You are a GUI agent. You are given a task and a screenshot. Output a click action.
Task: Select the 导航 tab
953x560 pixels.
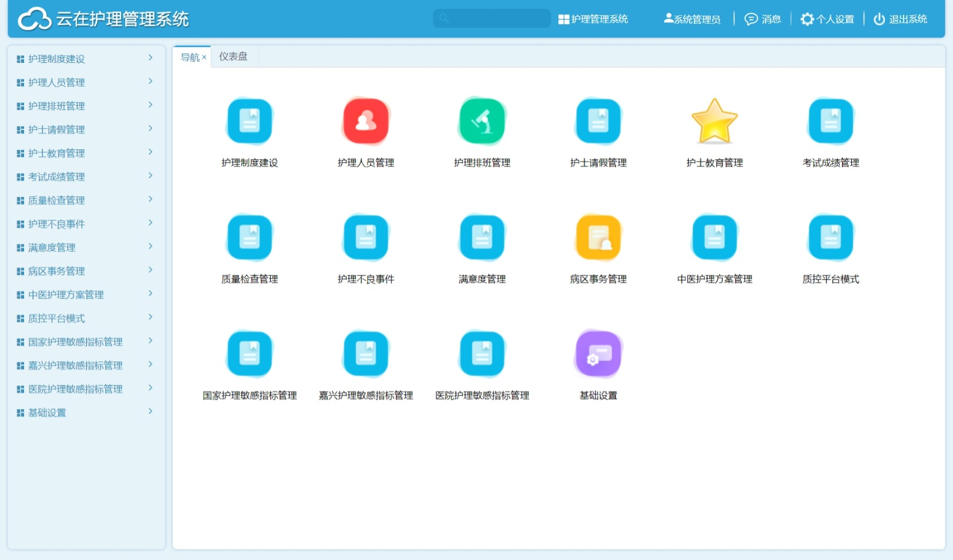pyautogui.click(x=189, y=57)
